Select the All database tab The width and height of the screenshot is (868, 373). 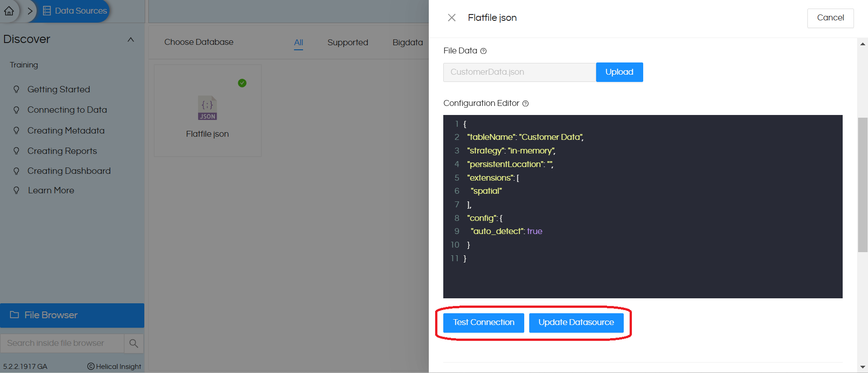click(299, 43)
